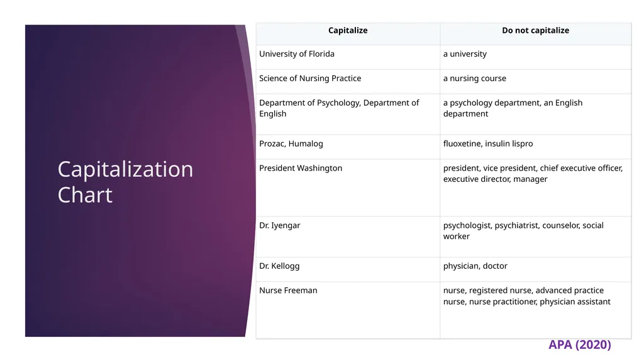Click the 'nurse, registered nurse' cell text
This screenshot has height=362, width=644.
526,296
